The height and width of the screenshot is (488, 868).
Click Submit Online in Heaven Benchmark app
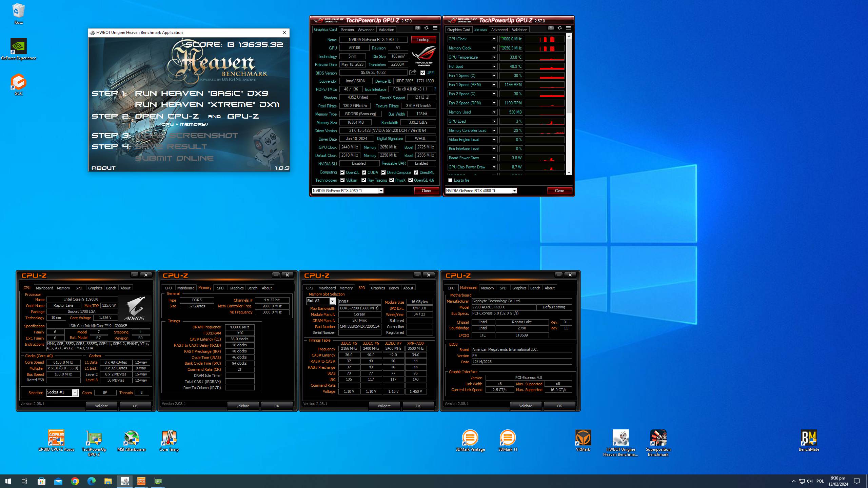pyautogui.click(x=174, y=158)
